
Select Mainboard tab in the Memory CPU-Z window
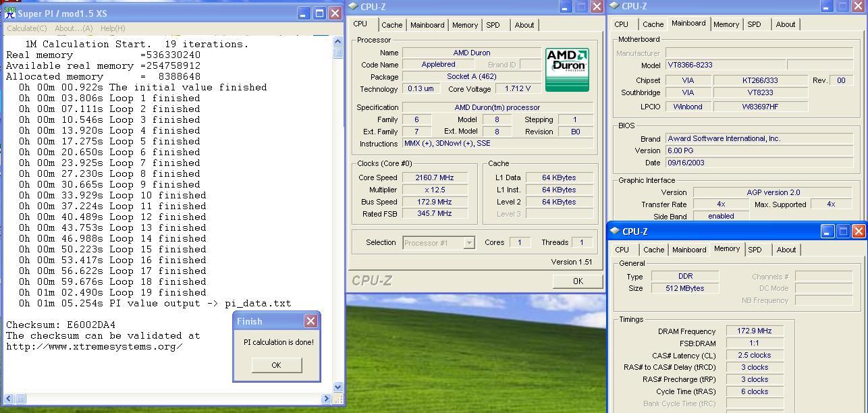coord(689,250)
